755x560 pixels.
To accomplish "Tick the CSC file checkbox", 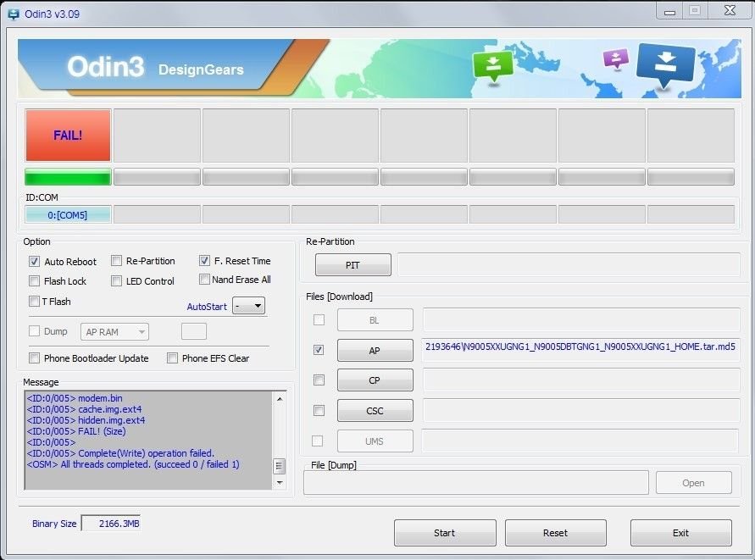I will (x=319, y=410).
